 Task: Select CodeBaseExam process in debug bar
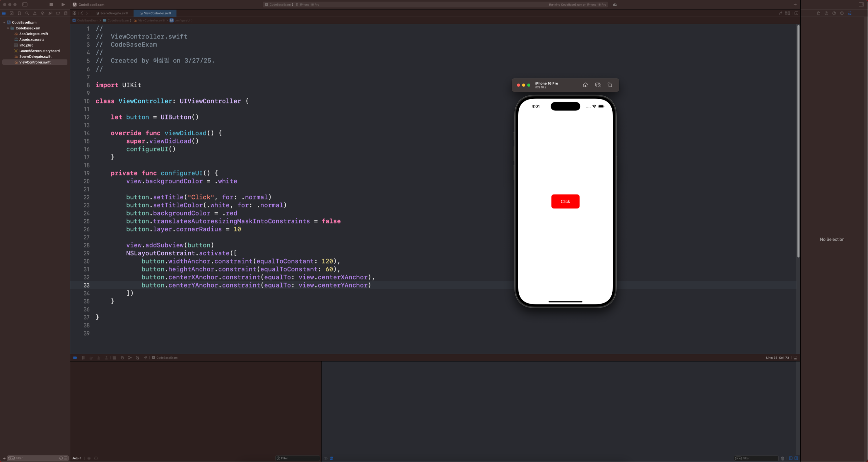pos(165,358)
